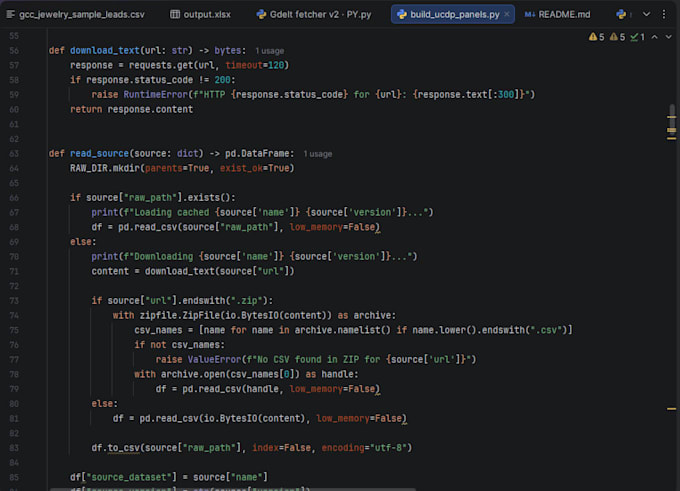Screen dimensions: 680x491
Task: Click 'timeout=120' argument in requests.get
Action: [255, 65]
